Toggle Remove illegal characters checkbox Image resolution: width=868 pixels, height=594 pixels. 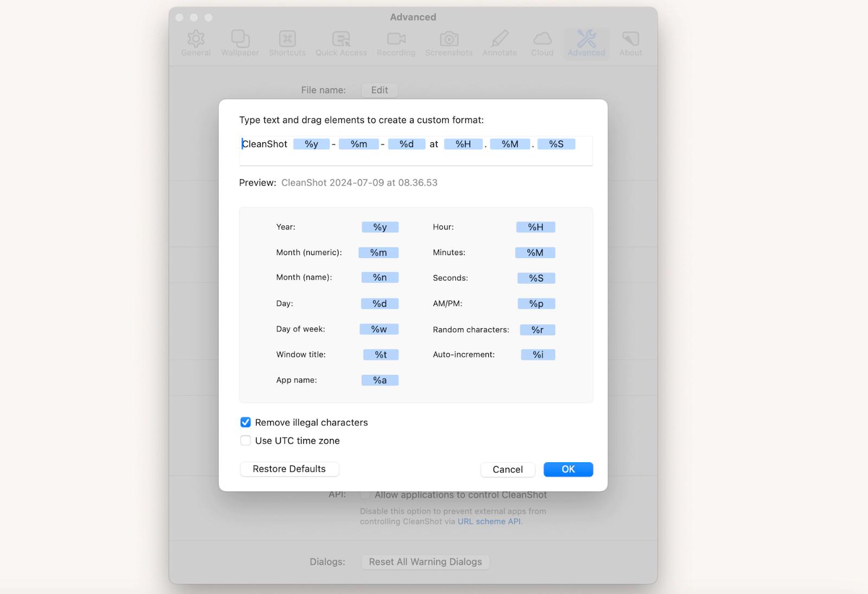pos(246,422)
